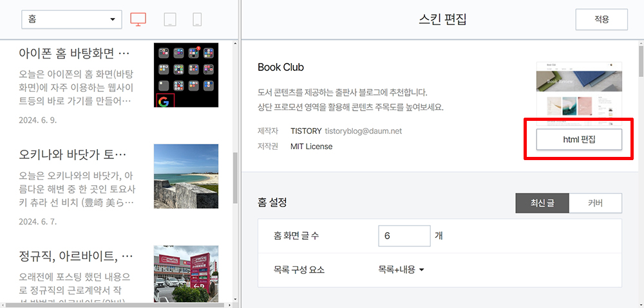The height and width of the screenshot is (308, 644).
Task: Open the html 편집 editor
Action: [x=579, y=140]
